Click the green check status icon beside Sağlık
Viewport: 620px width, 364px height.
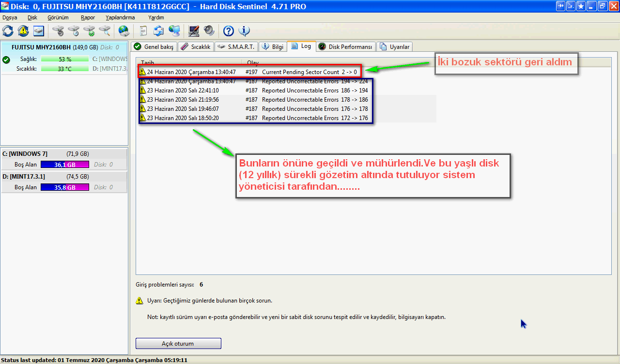click(6, 60)
